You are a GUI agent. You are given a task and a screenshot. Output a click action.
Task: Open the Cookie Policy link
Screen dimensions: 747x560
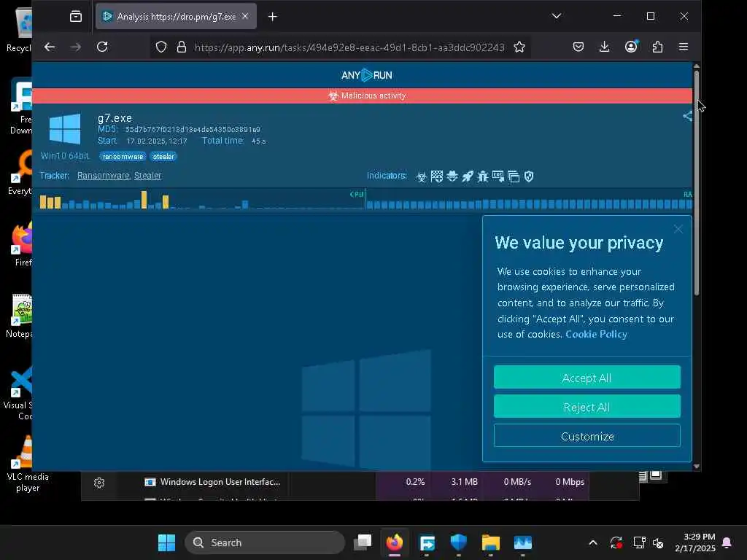597,334
